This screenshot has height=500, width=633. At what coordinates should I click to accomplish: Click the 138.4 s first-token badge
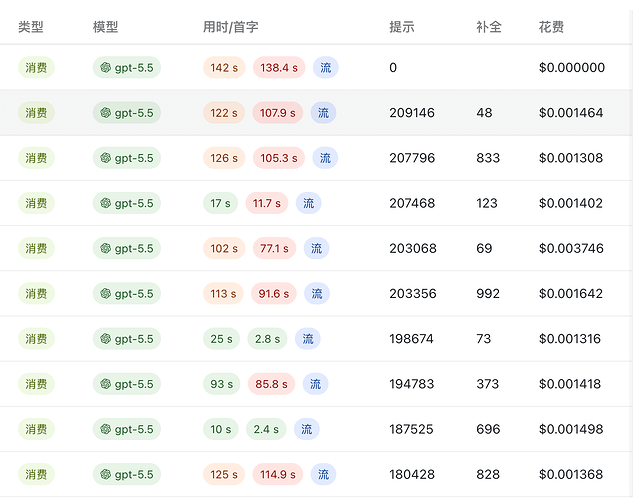coord(279,67)
